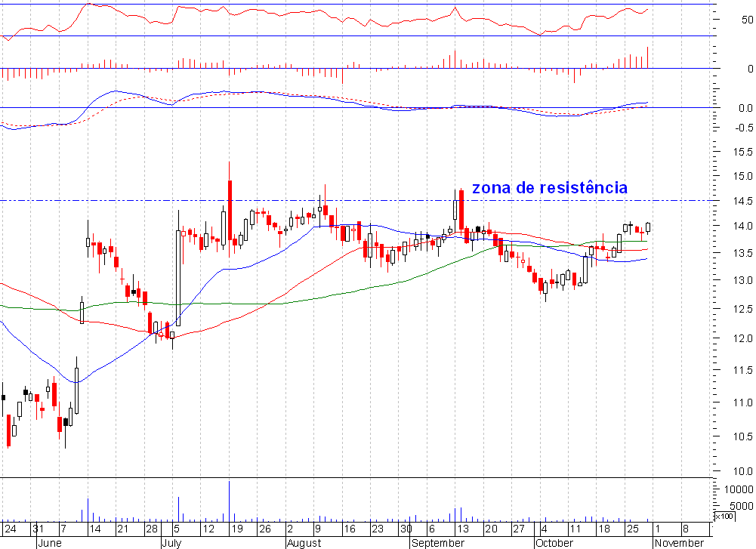Click date label 18 on time axis
Screen dimensions: 756x549
[x=604, y=529]
